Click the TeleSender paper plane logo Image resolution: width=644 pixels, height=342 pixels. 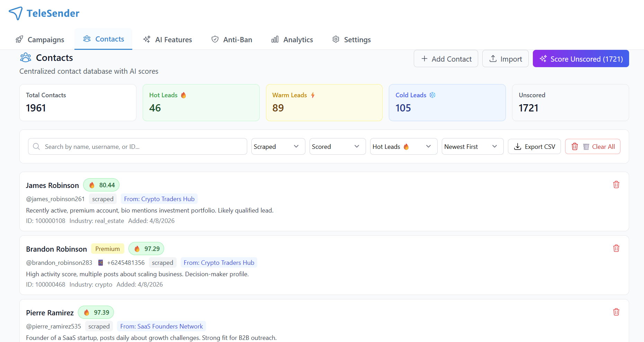pyautogui.click(x=16, y=13)
